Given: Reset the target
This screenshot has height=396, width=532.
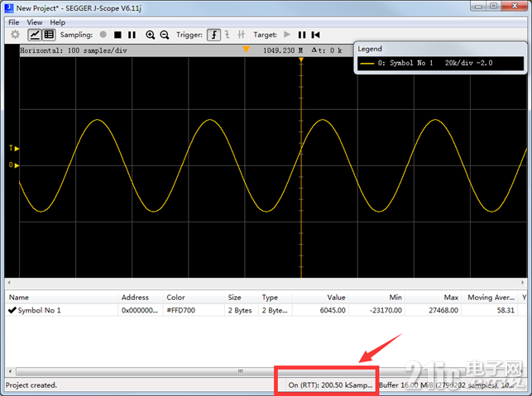Looking at the screenshot, I should point(315,35).
